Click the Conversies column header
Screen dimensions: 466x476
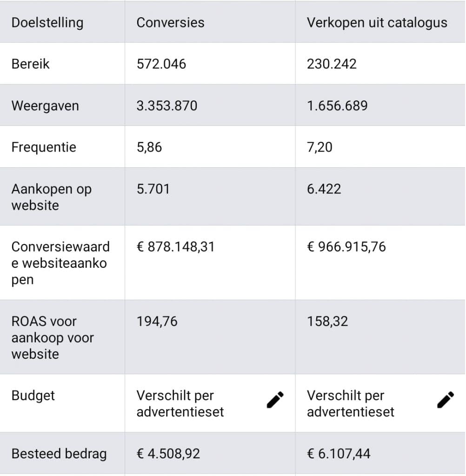pos(170,22)
